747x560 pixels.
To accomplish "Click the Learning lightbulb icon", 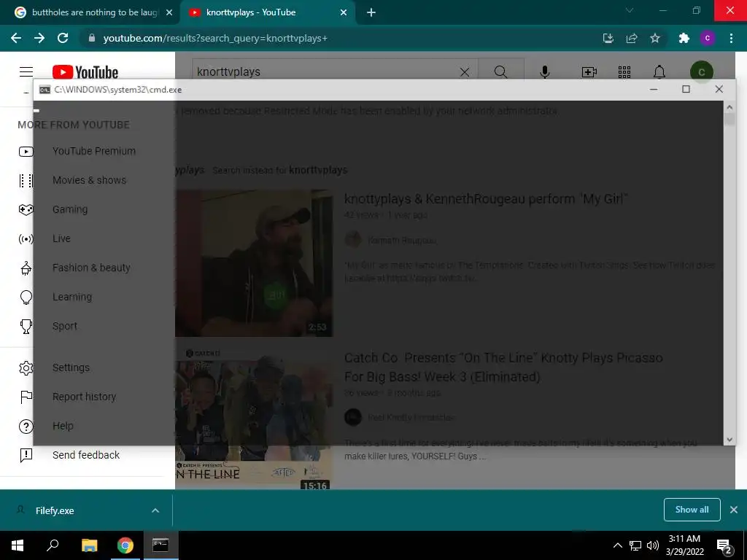I will click(26, 297).
